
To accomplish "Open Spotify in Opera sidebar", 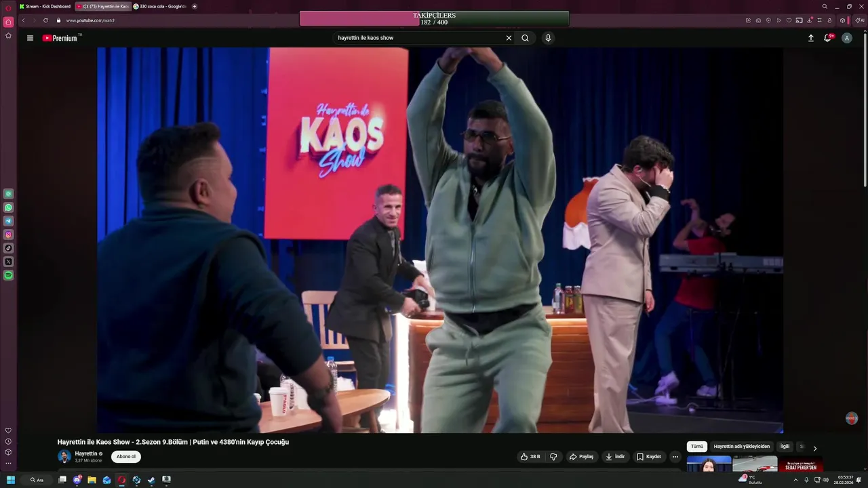I will tap(8, 275).
